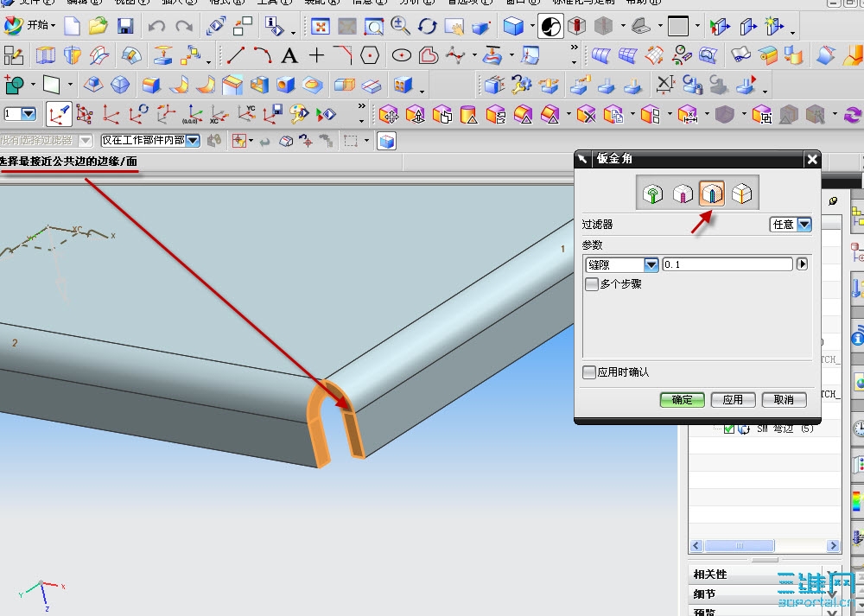Click the New file icon

pyautogui.click(x=73, y=26)
